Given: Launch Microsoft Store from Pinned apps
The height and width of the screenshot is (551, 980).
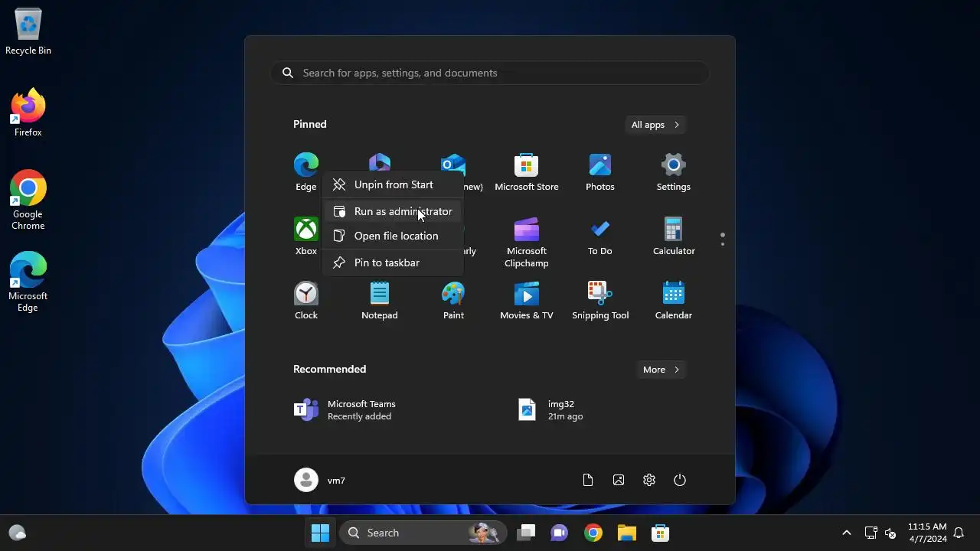Looking at the screenshot, I should click(x=527, y=171).
